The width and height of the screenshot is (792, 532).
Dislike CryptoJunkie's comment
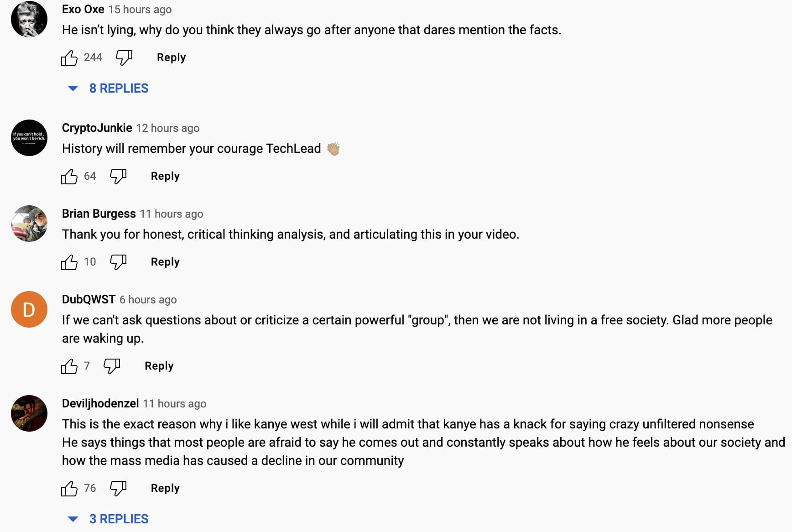coord(118,176)
